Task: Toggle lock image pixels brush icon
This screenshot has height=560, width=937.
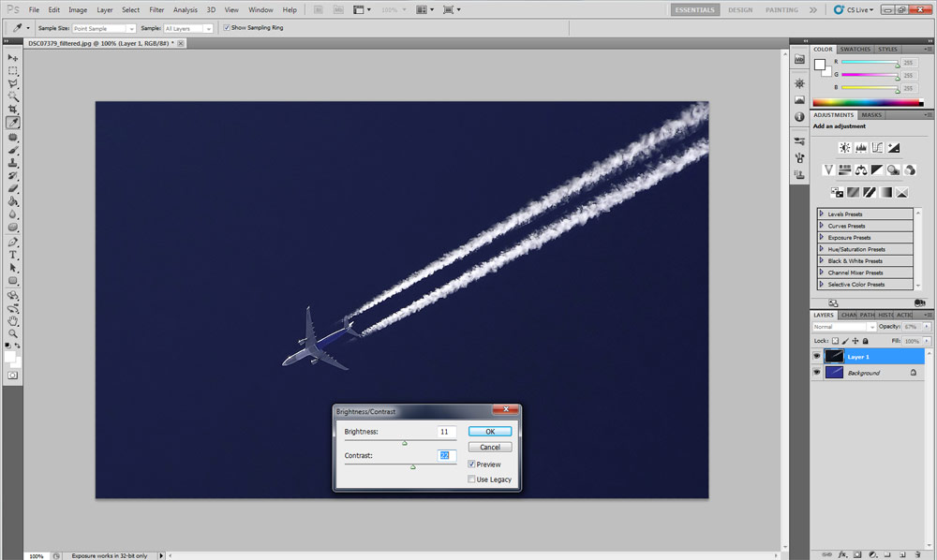Action: [x=845, y=341]
